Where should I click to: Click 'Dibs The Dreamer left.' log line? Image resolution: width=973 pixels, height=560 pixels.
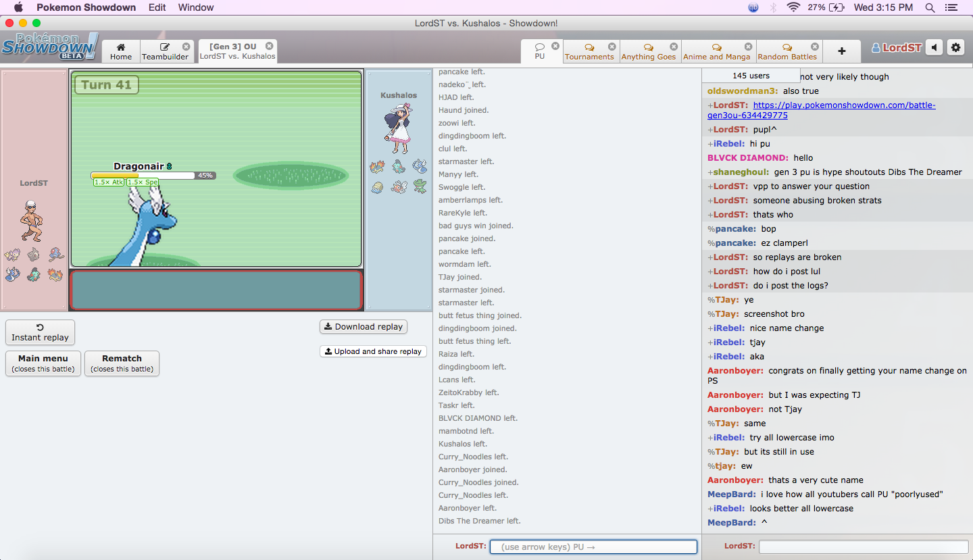tap(479, 521)
